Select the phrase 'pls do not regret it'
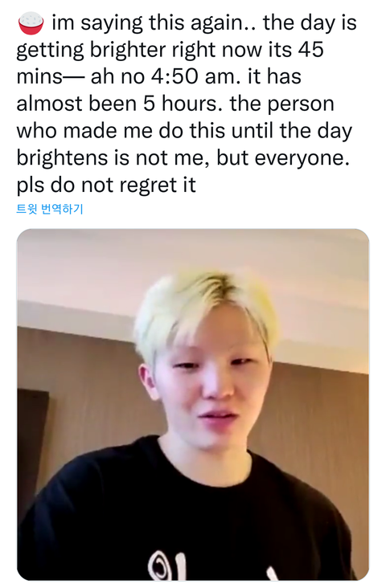Image resolution: width=386 pixels, height=588 pixels. point(106,186)
